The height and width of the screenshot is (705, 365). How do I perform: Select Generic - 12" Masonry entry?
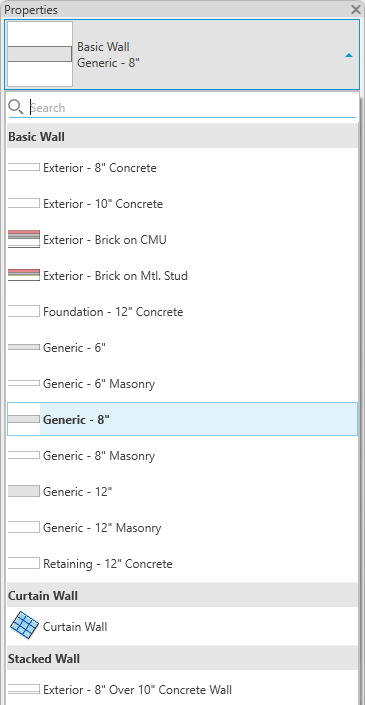182,527
